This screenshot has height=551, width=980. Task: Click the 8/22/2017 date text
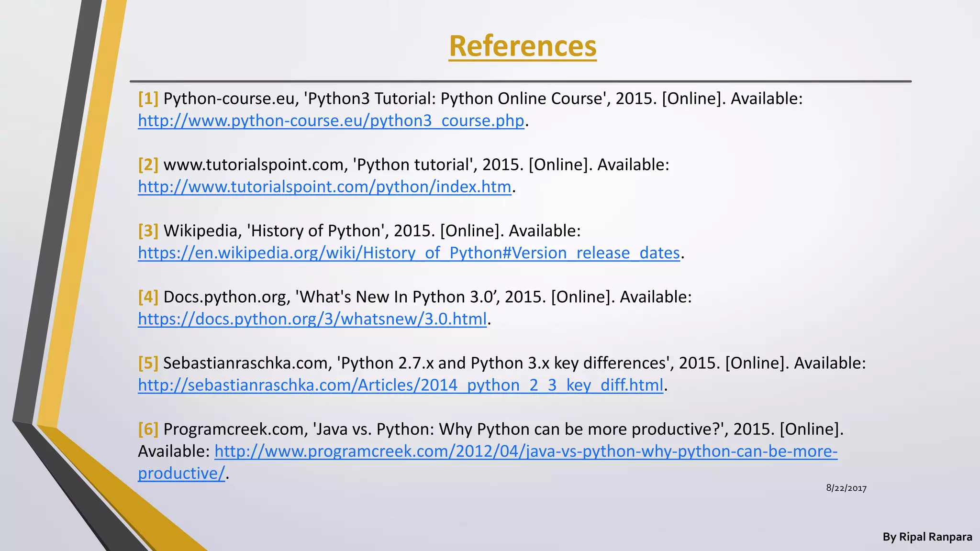846,488
